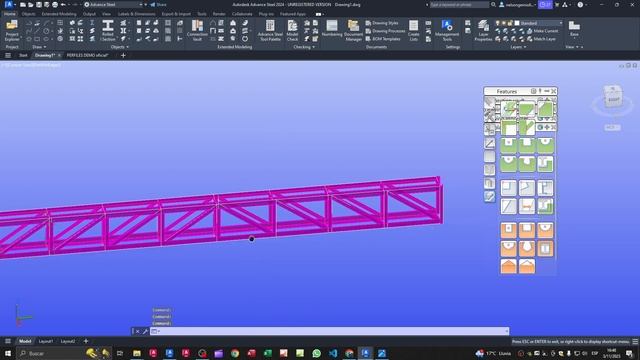
Task: Open the Advance Steel Tool Palette
Action: 270,31
